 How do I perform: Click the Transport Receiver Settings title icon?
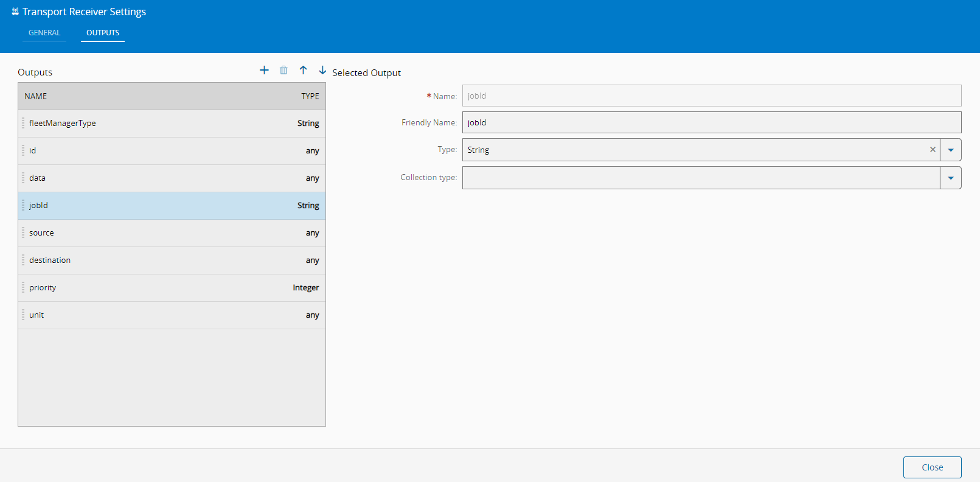pos(15,12)
